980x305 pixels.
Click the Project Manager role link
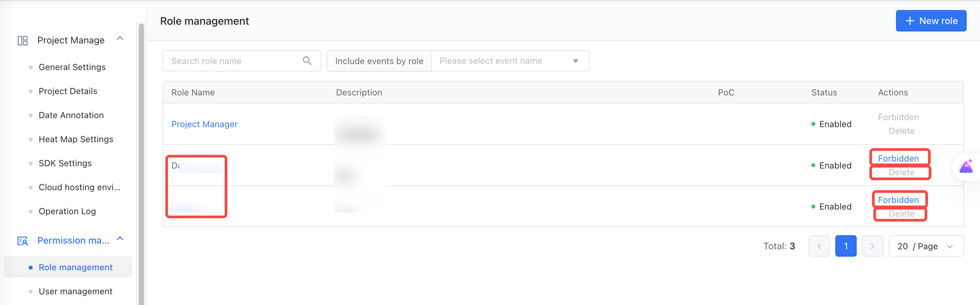click(204, 124)
